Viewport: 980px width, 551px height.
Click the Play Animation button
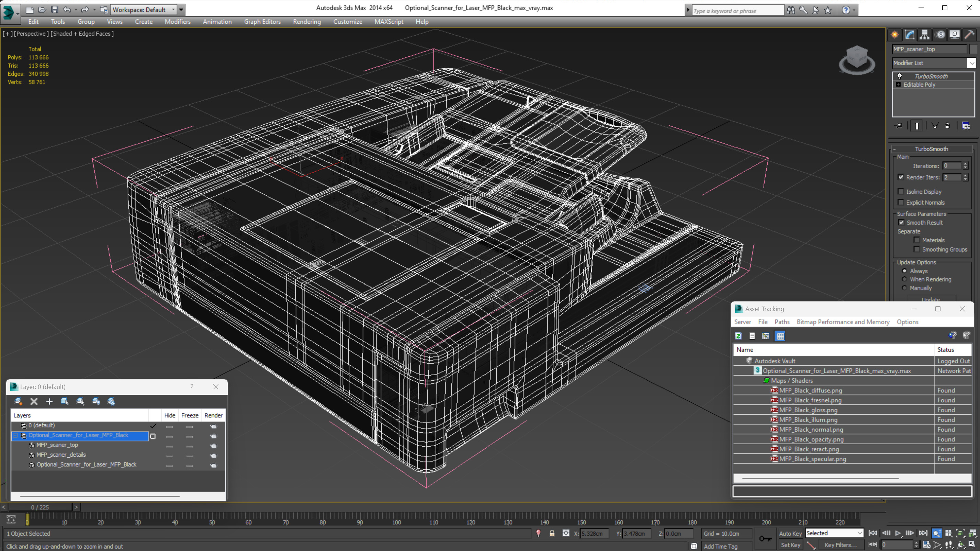click(898, 533)
